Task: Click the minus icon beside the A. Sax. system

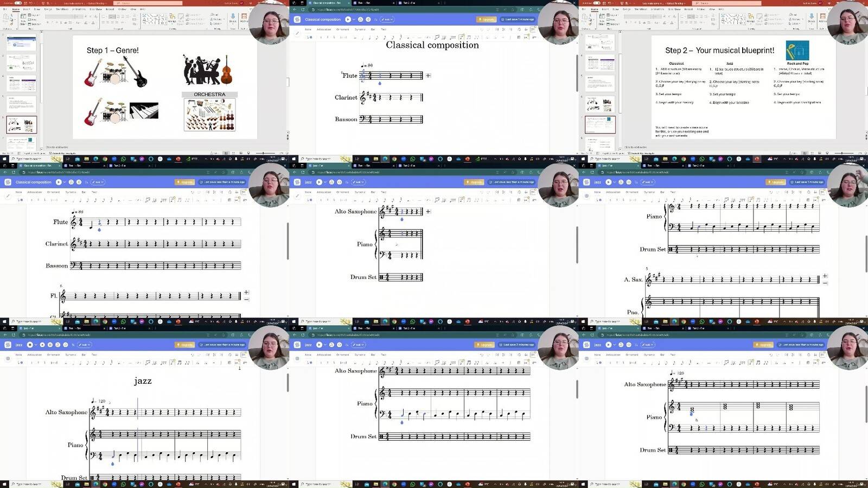Action: click(825, 283)
